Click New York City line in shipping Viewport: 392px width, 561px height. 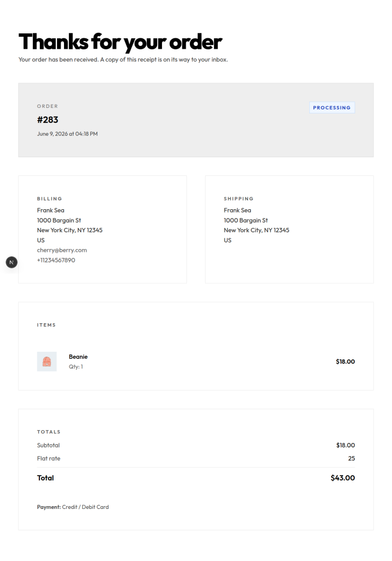pos(256,231)
